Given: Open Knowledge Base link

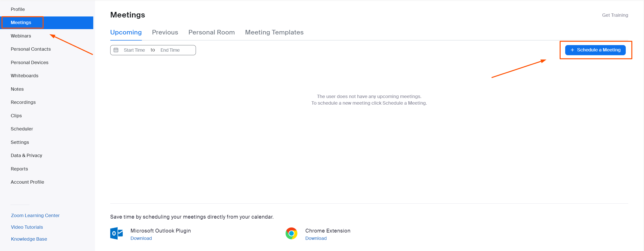Looking at the screenshot, I should pos(29,239).
